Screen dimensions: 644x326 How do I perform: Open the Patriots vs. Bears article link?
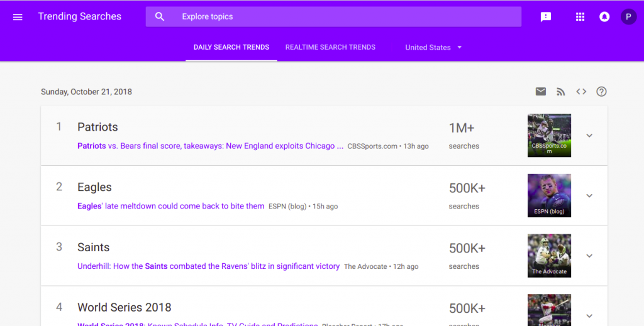210,146
